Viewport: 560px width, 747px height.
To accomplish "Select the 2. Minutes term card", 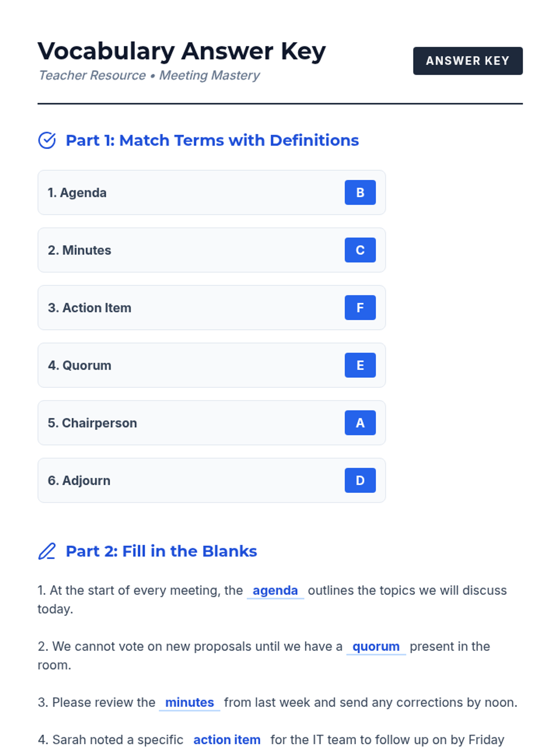I will 211,250.
